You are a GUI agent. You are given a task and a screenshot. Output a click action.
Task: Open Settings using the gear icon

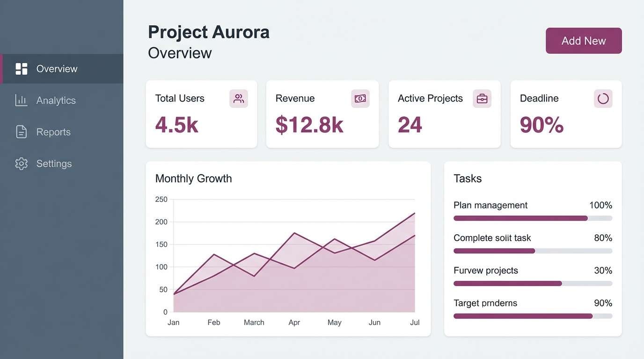pyautogui.click(x=21, y=163)
